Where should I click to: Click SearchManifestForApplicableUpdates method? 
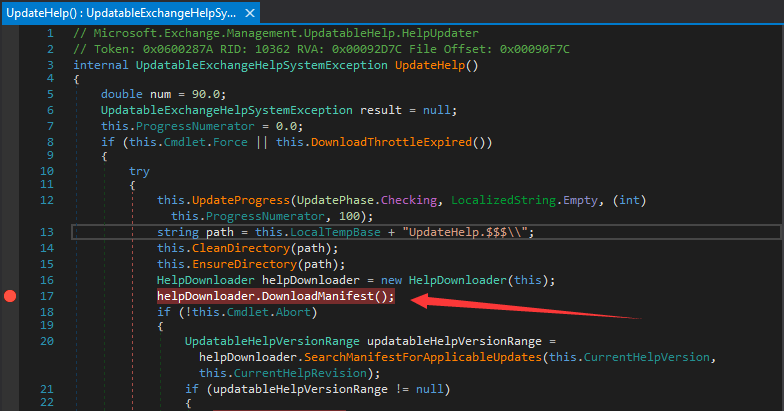pyautogui.click(x=423, y=357)
